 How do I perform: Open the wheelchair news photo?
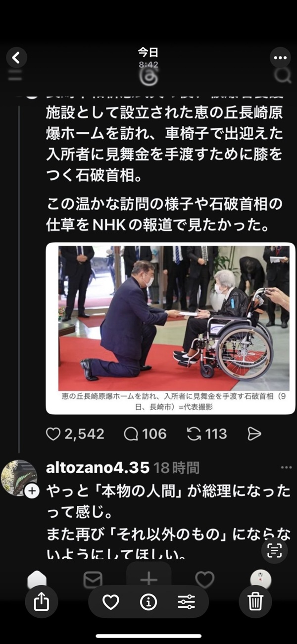(x=170, y=328)
